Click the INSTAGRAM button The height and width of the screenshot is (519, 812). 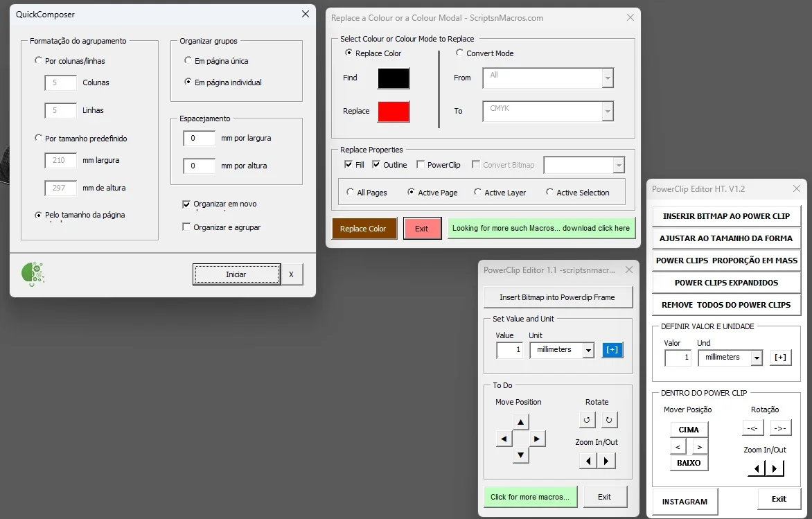[x=685, y=502]
